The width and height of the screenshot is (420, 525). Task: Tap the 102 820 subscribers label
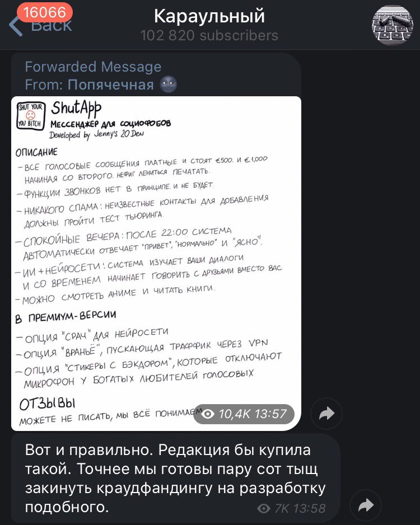(209, 35)
